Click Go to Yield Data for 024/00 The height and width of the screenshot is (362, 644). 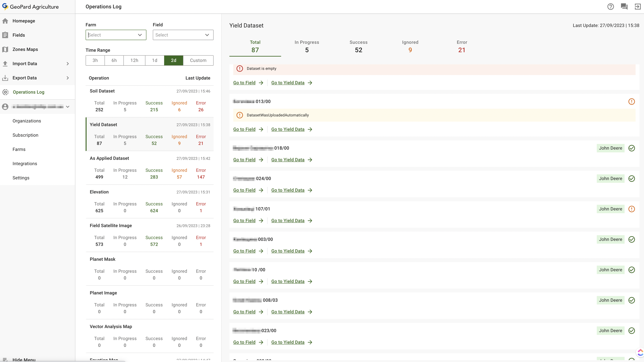[288, 190]
